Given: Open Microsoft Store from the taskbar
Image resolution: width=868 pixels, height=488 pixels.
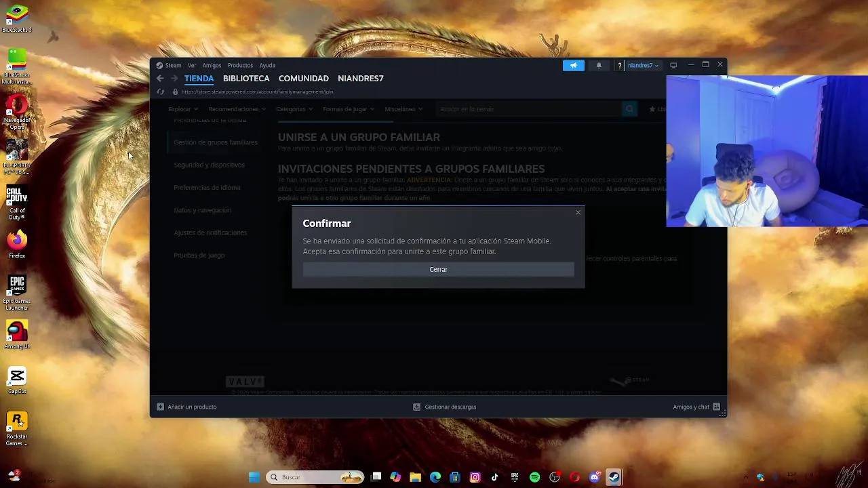Looking at the screenshot, I should [x=455, y=477].
